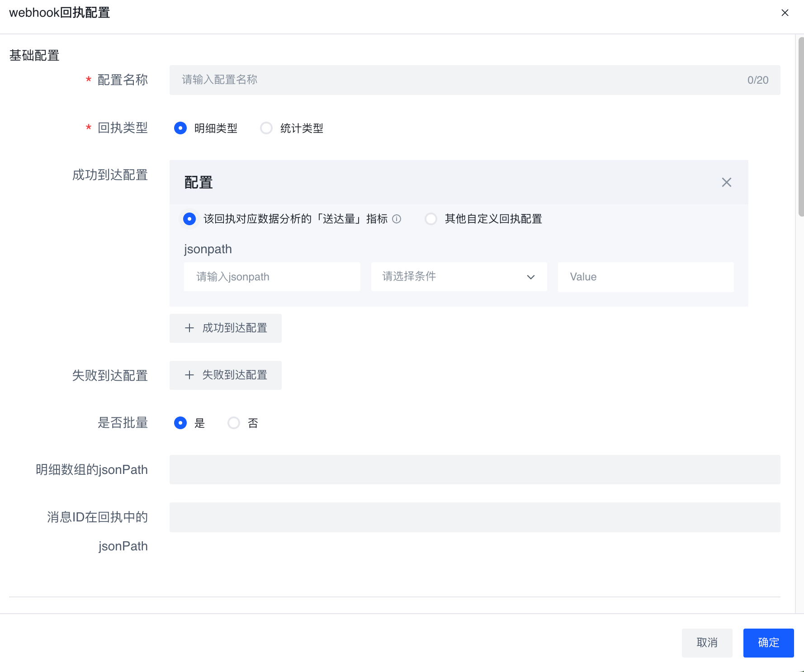Click the 0/20 character counter
Viewport: 804px width, 672px height.
click(758, 80)
